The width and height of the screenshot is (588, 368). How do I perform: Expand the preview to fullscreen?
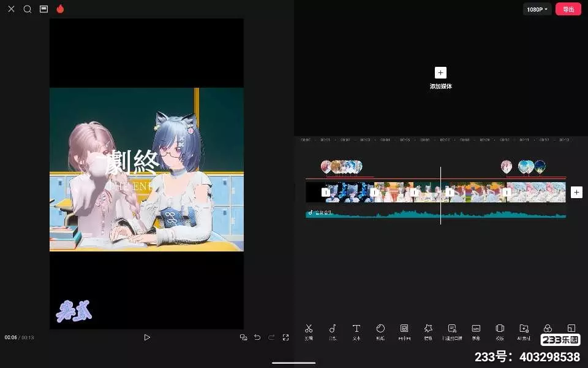tap(286, 337)
